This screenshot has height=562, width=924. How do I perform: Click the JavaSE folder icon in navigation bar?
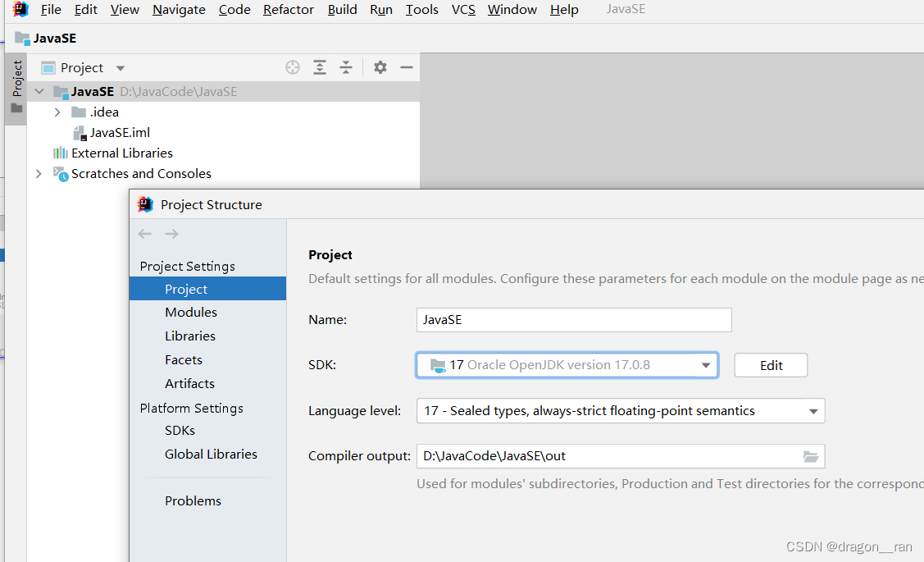pyautogui.click(x=22, y=39)
